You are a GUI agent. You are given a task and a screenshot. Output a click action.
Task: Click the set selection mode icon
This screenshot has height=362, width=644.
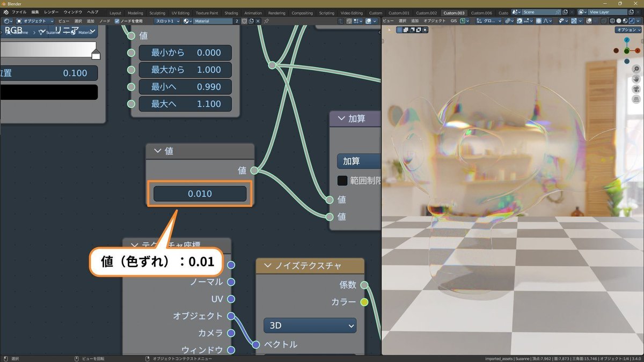coord(399,29)
